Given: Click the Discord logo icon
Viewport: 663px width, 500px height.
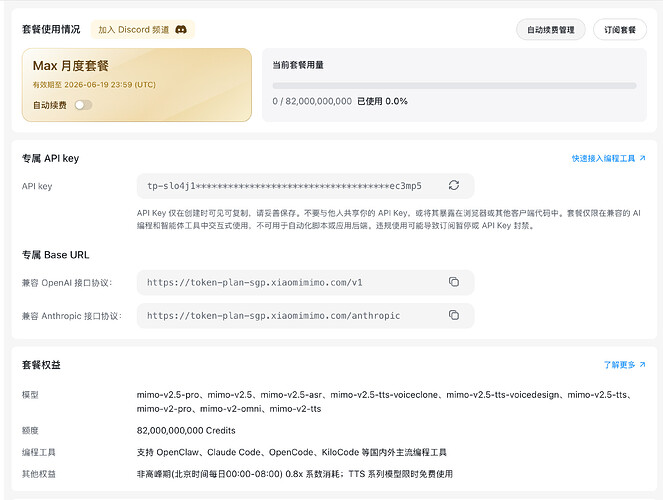Looking at the screenshot, I should [x=181, y=30].
